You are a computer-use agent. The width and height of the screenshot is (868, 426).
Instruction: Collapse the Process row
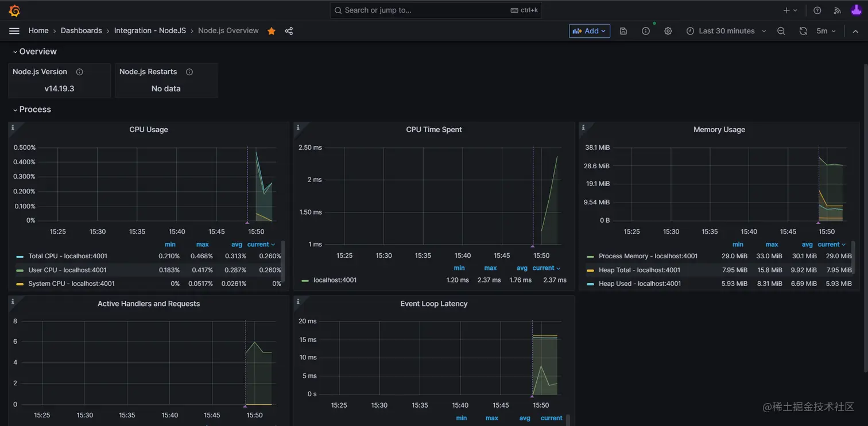coord(32,110)
